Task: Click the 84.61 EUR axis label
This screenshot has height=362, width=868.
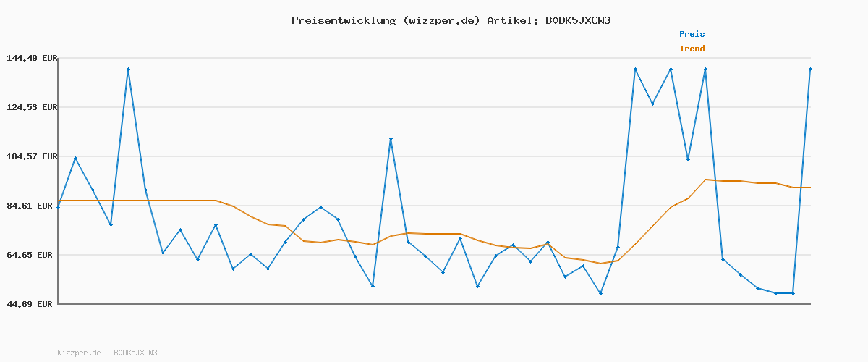Action: pyautogui.click(x=31, y=206)
